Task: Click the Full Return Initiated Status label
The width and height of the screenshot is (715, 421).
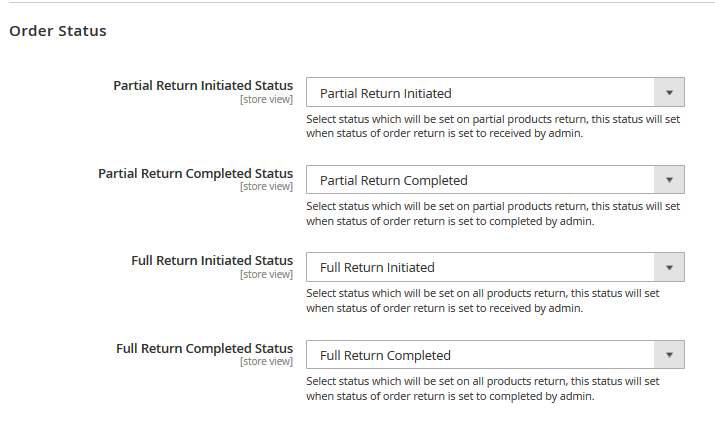Action: (212, 260)
